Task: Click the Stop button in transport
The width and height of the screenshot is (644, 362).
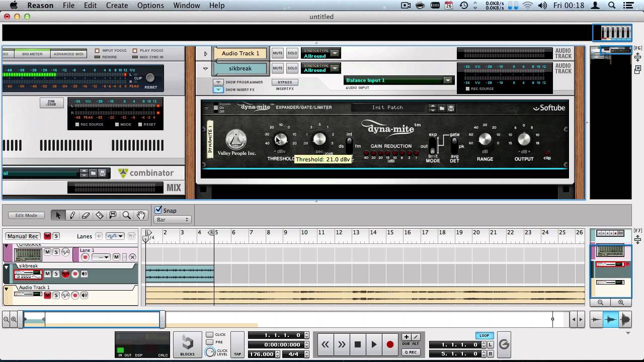Action: click(358, 344)
